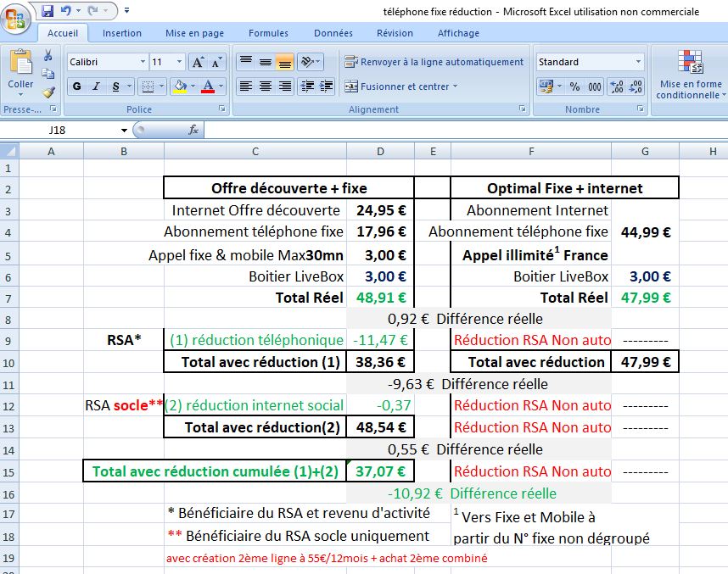728x574 pixels.
Task: Apply the yellow fill color bucket
Action: (x=180, y=86)
